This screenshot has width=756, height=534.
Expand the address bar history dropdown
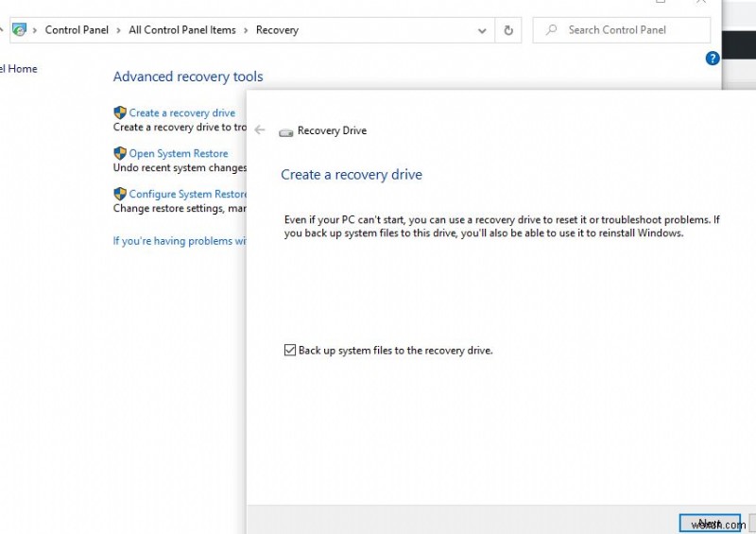click(x=483, y=30)
